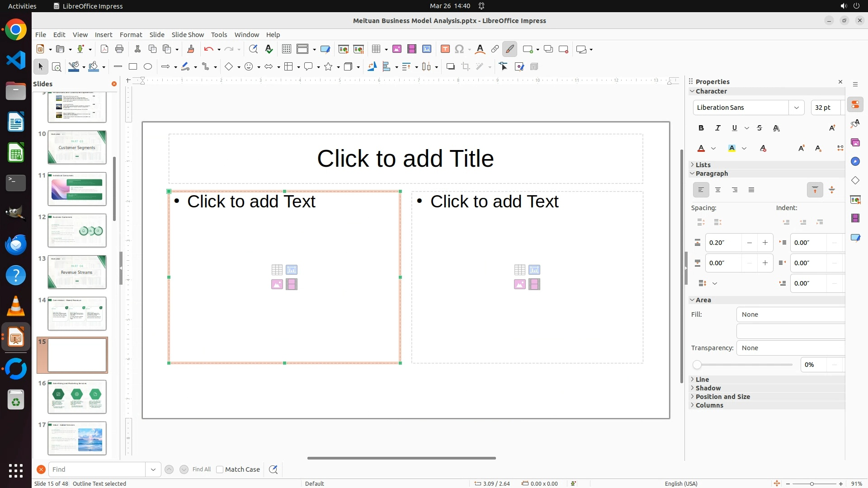Click the transparency slider handle

(x=697, y=365)
